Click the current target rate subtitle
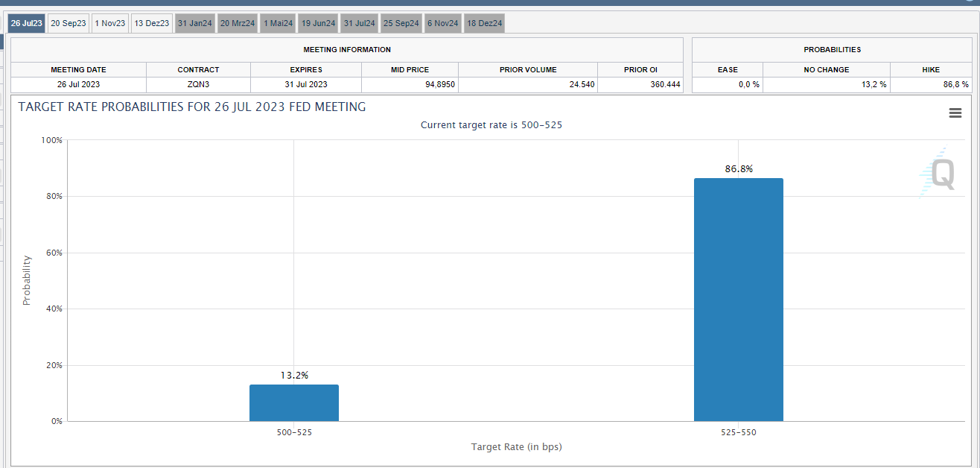 (x=491, y=124)
